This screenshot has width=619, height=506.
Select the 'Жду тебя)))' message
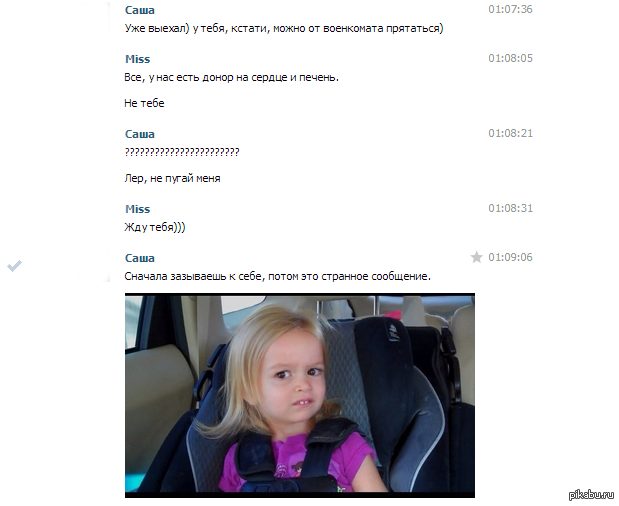(x=155, y=227)
